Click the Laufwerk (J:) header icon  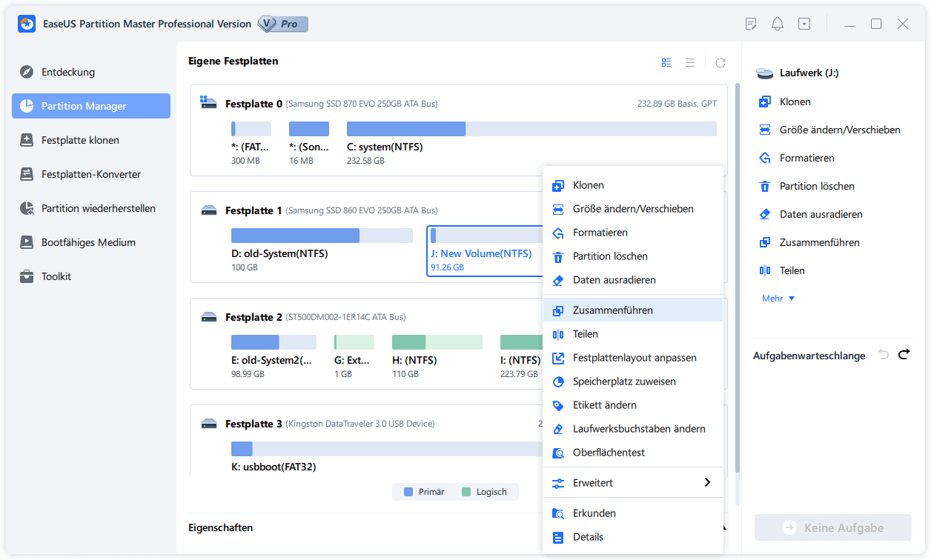click(764, 73)
